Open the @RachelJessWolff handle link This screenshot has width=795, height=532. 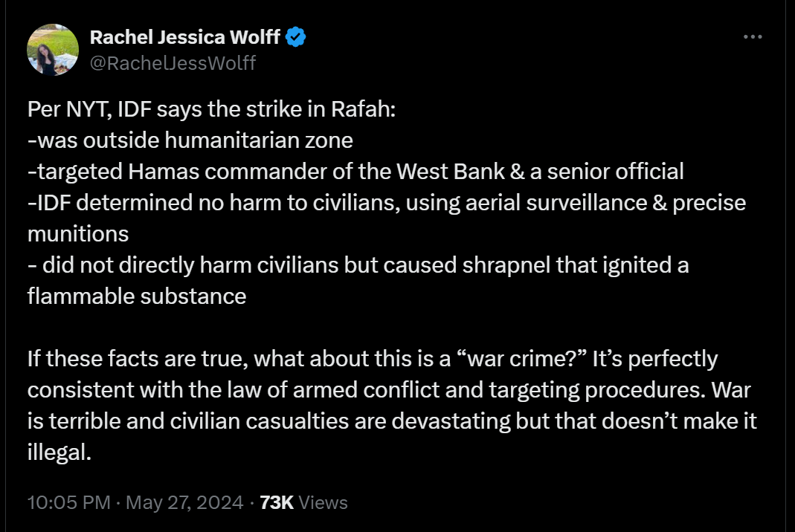click(x=173, y=63)
